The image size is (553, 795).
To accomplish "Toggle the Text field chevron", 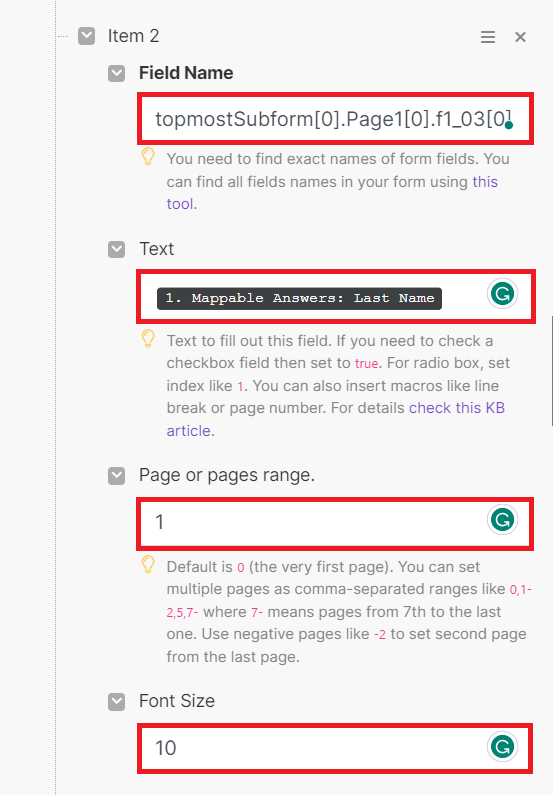I will pyautogui.click(x=117, y=249).
